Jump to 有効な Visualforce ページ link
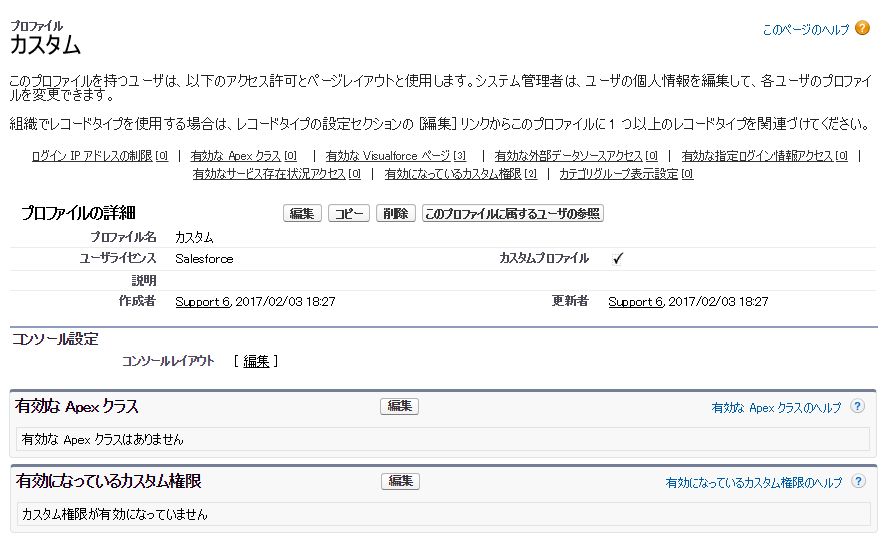 396,156
